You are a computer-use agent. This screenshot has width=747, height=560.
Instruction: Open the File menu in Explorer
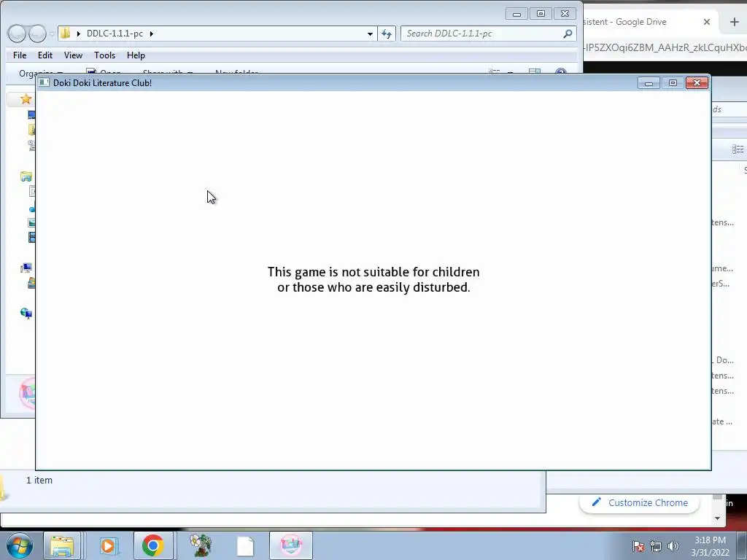pyautogui.click(x=20, y=55)
